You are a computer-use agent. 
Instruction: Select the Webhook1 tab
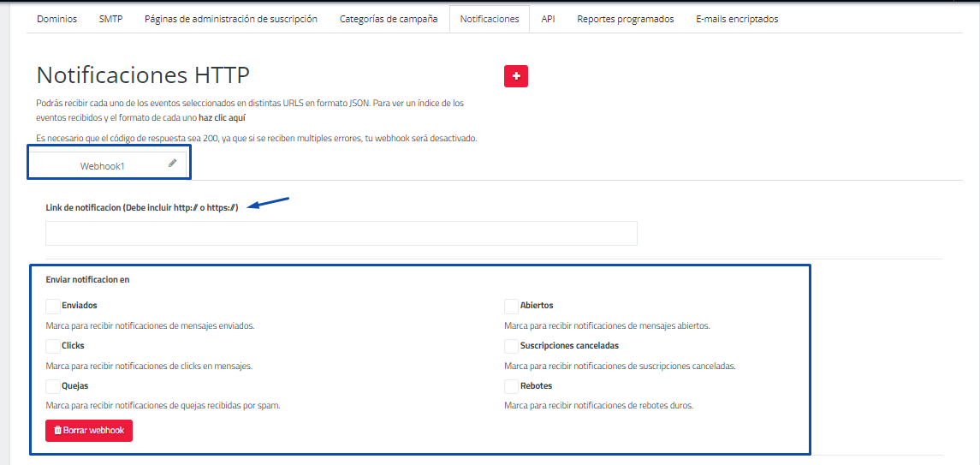[103, 166]
